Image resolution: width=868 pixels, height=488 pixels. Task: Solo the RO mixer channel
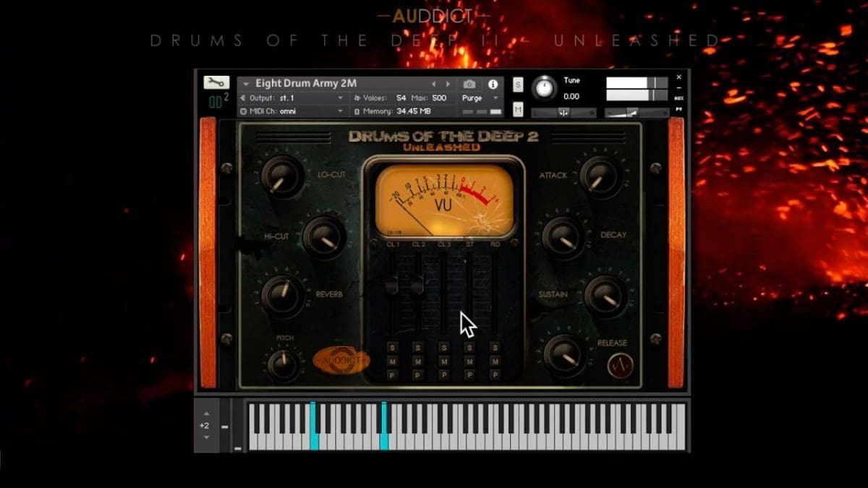(x=495, y=348)
